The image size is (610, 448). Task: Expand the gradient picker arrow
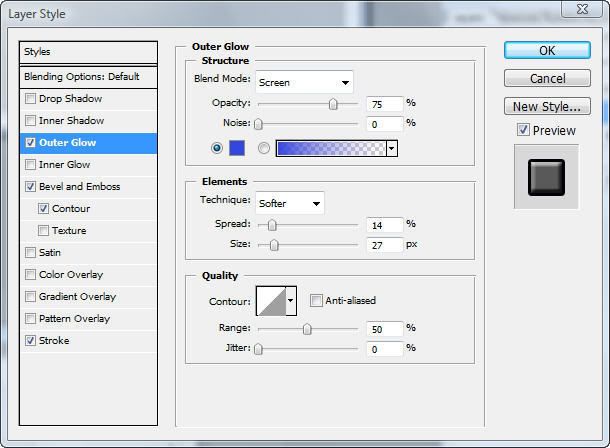(392, 148)
